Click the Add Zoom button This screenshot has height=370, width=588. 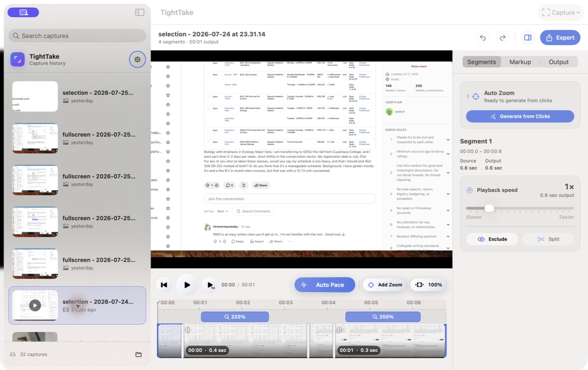point(385,285)
